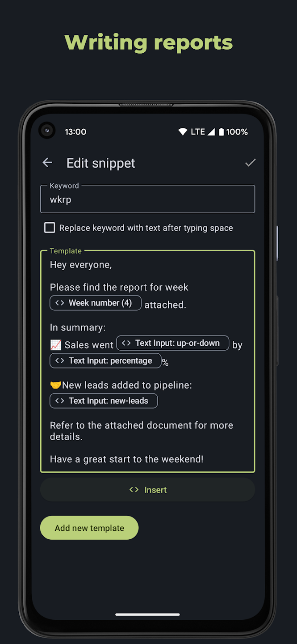Place cursor after weekend! in template
Screen dimensions: 297x644
pos(205,459)
